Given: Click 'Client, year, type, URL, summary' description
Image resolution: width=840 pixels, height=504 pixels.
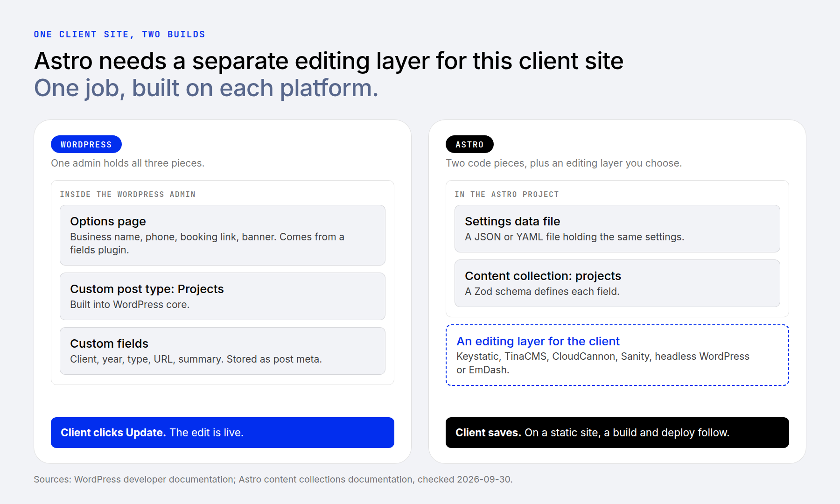Looking at the screenshot, I should (x=196, y=359).
